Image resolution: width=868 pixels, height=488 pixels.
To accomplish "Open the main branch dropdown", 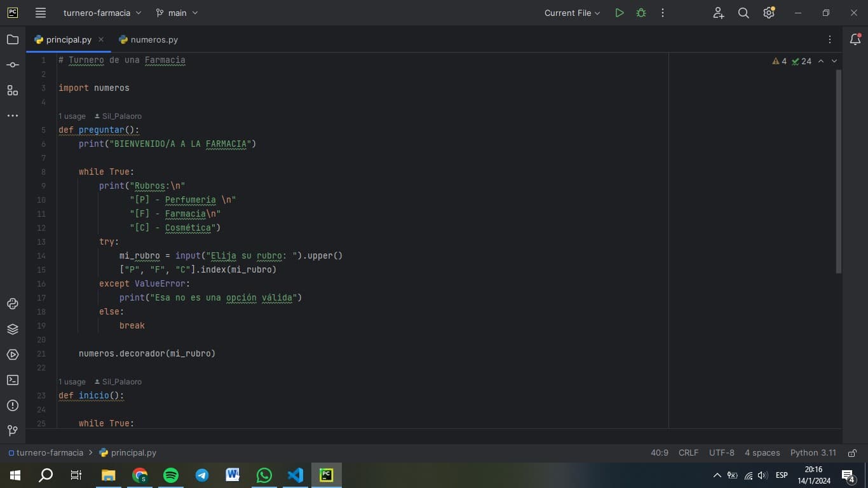I will tap(177, 13).
